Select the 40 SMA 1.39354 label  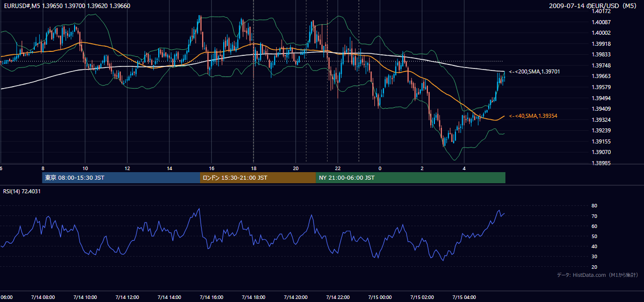(x=533, y=116)
